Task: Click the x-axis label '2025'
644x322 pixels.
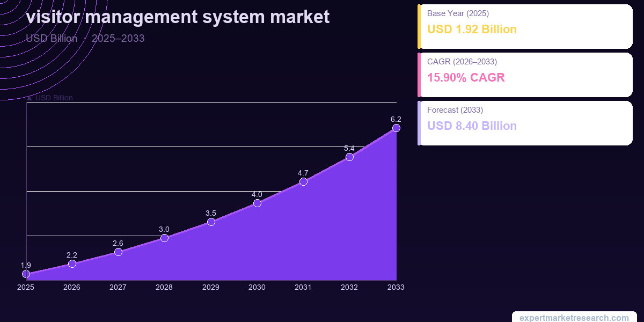Action: click(x=26, y=287)
